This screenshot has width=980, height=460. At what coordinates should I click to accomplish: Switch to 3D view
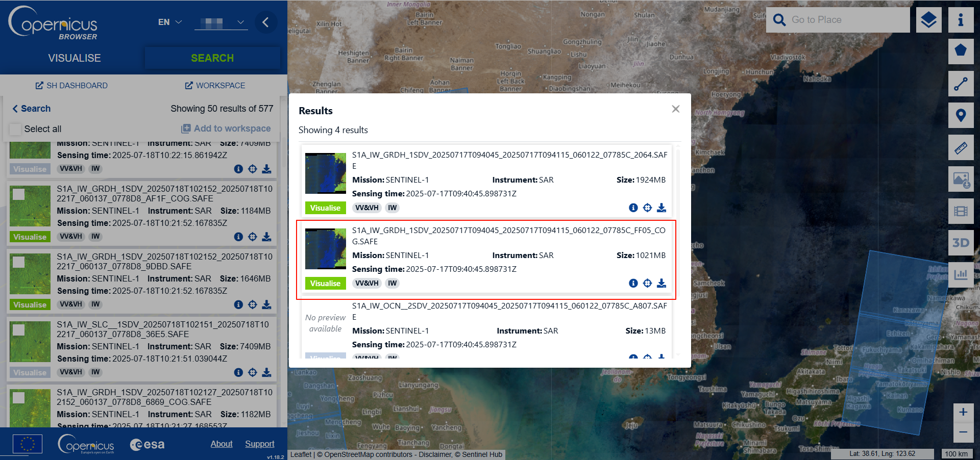pyautogui.click(x=961, y=243)
